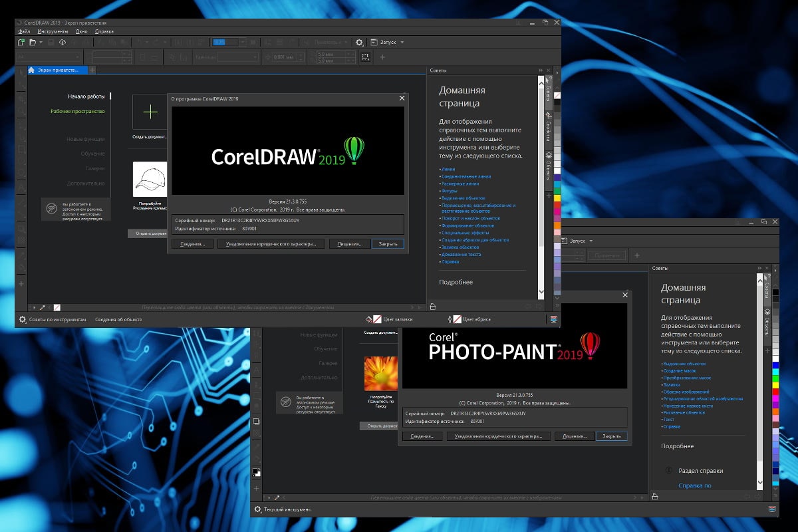Open the Инструменты menu
Image resolution: width=798 pixels, height=532 pixels.
[x=53, y=31]
